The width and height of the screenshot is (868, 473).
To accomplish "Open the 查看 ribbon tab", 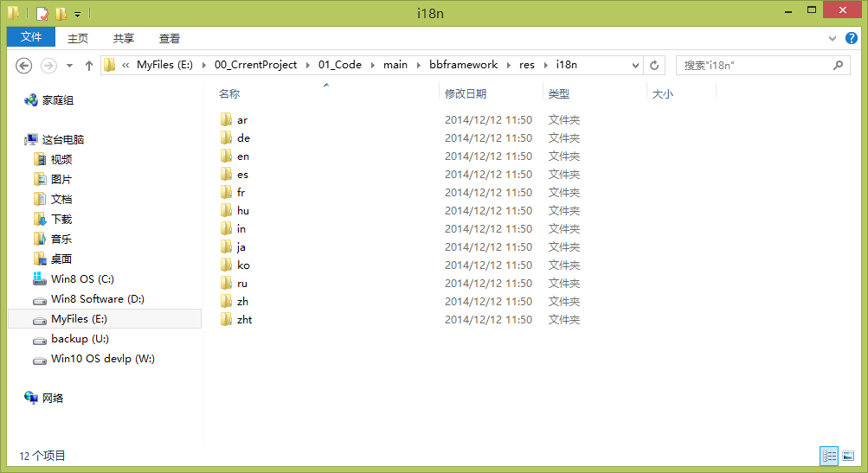I will 170,38.
